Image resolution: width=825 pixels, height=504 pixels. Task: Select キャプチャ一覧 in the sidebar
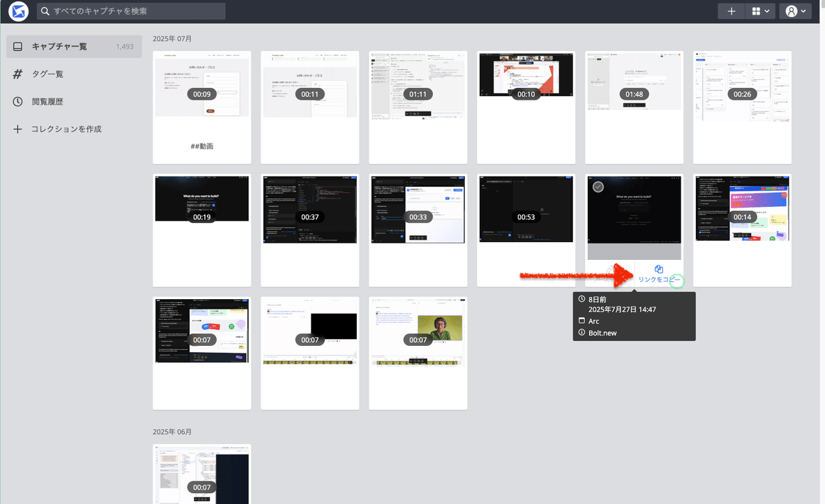point(74,46)
